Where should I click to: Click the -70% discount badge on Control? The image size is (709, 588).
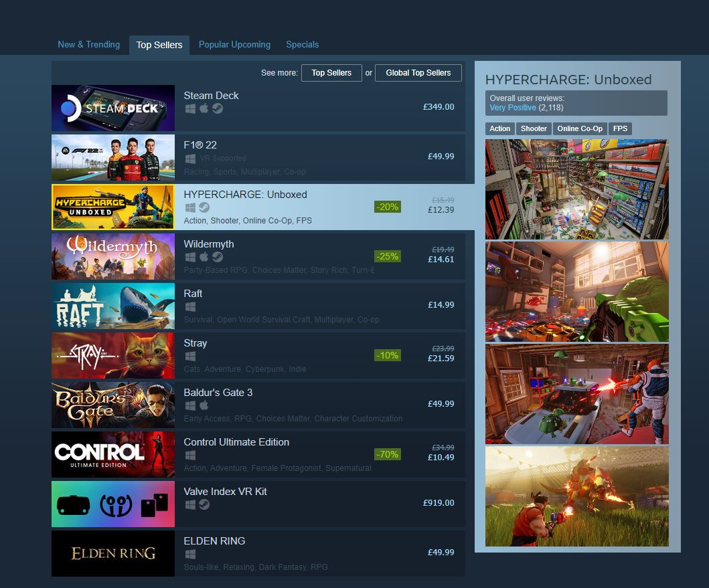point(388,454)
